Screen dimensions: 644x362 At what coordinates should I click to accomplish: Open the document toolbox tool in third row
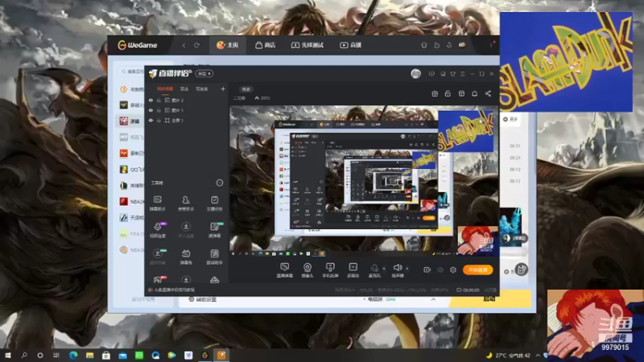214,257
